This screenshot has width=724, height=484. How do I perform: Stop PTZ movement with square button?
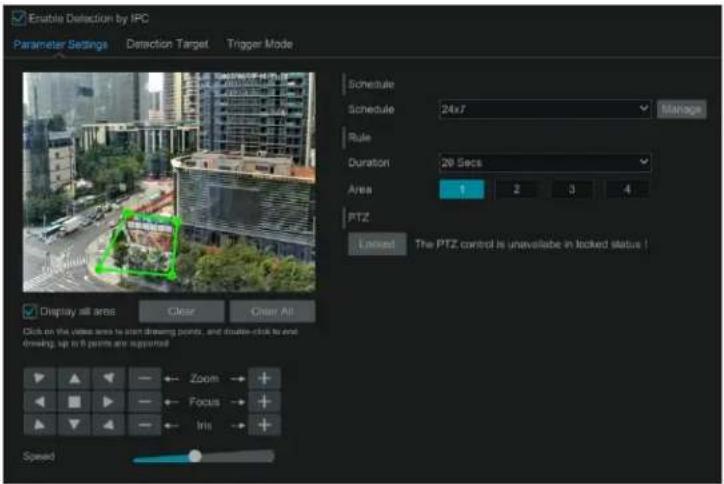74,402
